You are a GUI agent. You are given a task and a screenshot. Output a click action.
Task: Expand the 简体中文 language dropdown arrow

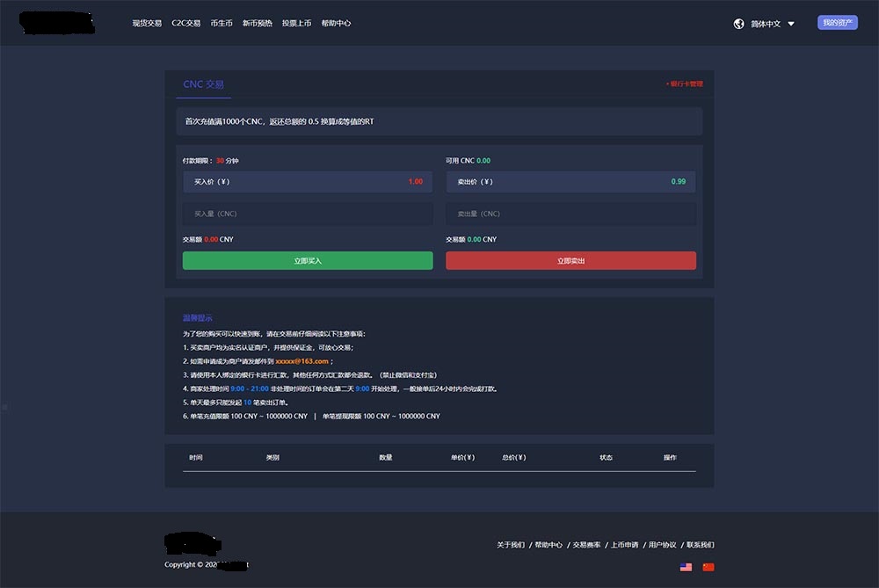point(791,24)
